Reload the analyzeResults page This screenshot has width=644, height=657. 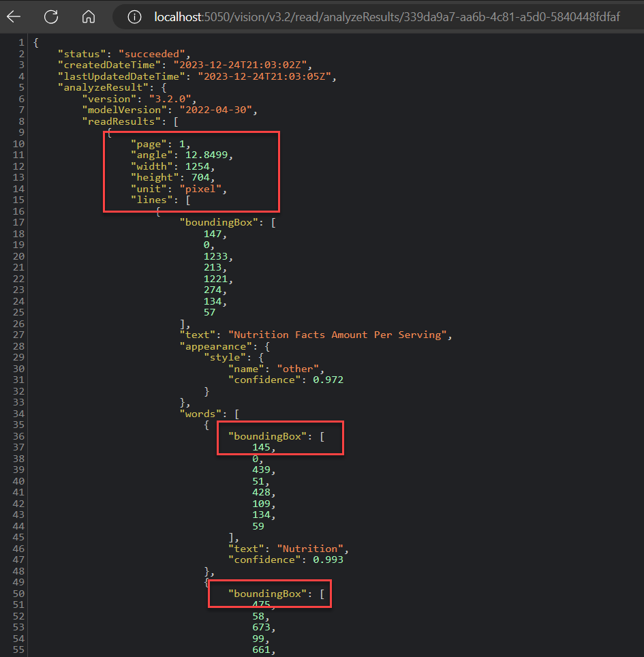50,16
